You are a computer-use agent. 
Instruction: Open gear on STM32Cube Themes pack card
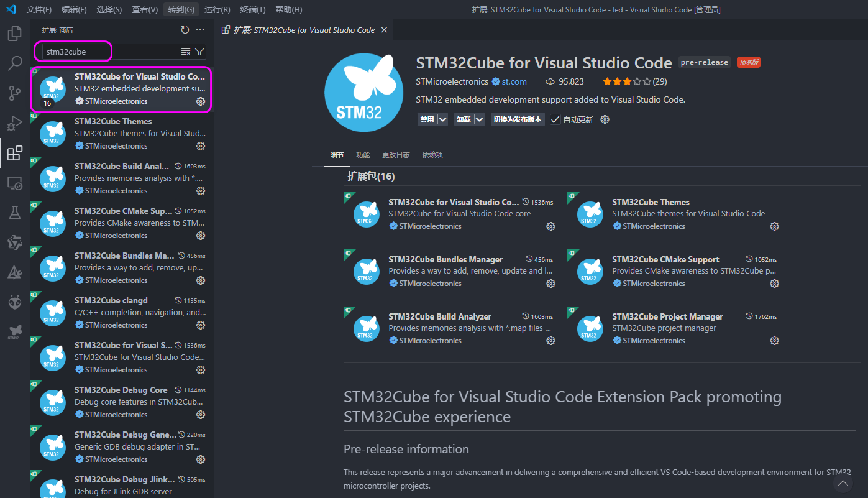coord(774,226)
